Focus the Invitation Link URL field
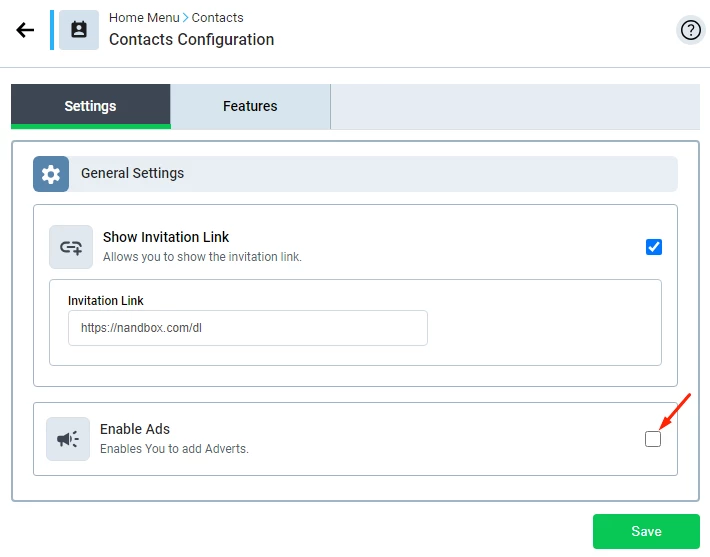This screenshot has width=710, height=557. [x=247, y=328]
